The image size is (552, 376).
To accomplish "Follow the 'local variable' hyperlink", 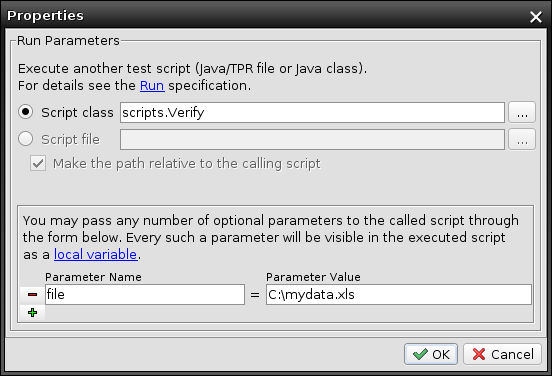I will (x=95, y=254).
